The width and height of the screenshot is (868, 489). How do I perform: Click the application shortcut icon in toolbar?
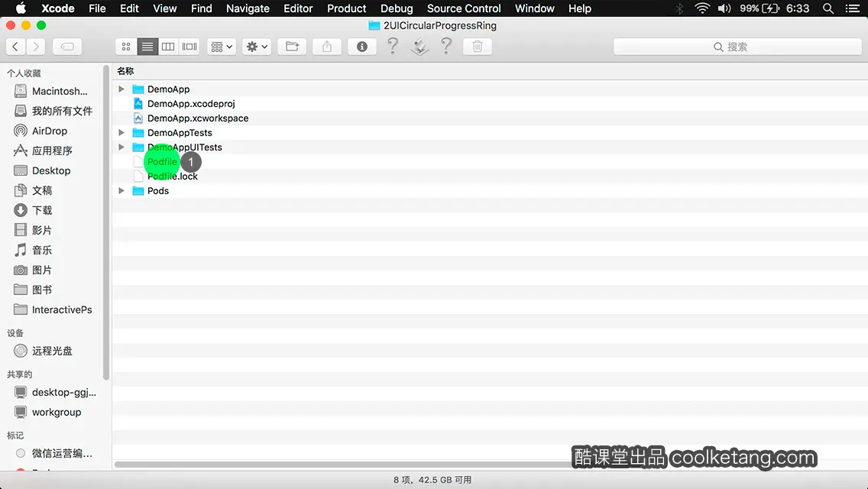point(419,46)
